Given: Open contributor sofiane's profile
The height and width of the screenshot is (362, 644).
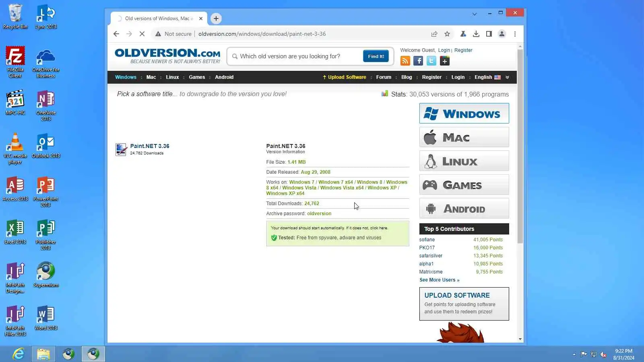Looking at the screenshot, I should (427, 240).
